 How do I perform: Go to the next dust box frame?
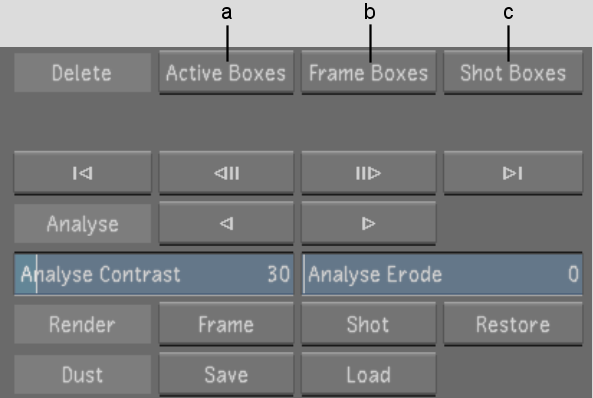tap(368, 173)
